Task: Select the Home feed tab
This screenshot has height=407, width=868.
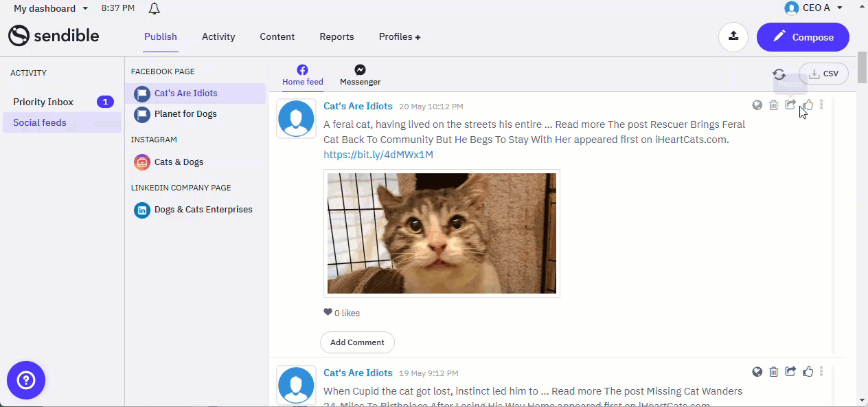Action: pos(303,76)
